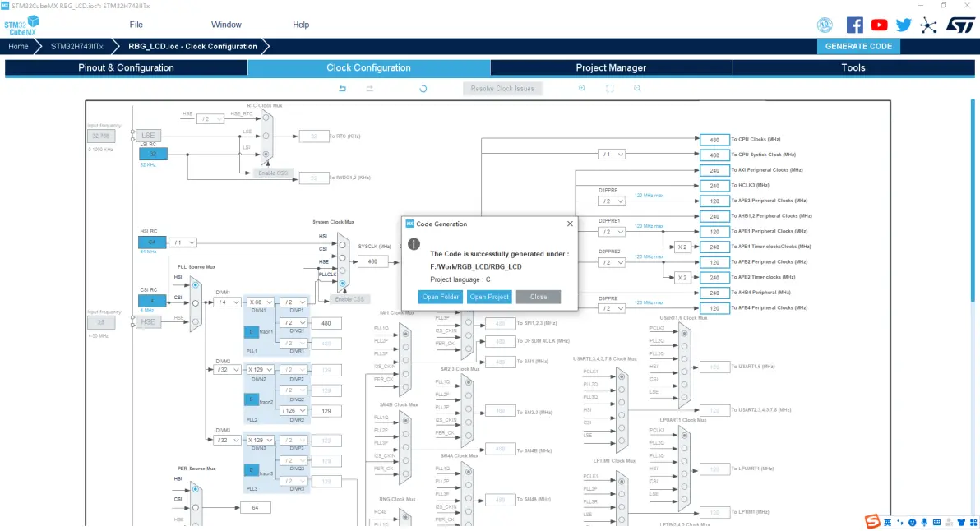Open the D2PPRE1 /2 prescaler dropdown
Viewport: 980px width, 531px height.
[611, 232]
